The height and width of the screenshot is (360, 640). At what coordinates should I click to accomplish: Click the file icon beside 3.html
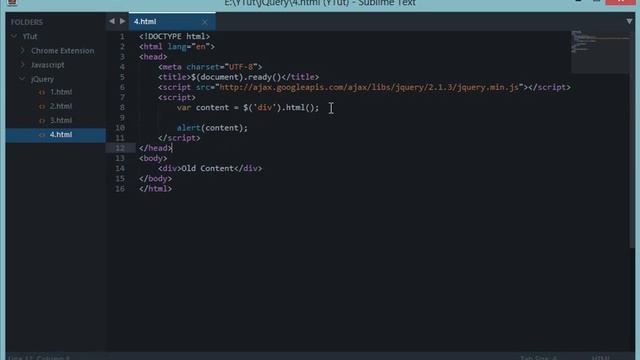click(x=42, y=121)
